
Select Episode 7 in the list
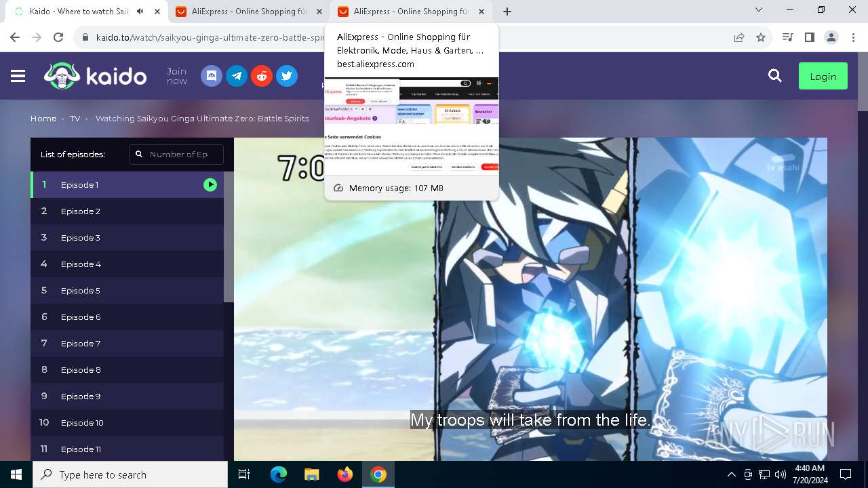point(127,343)
